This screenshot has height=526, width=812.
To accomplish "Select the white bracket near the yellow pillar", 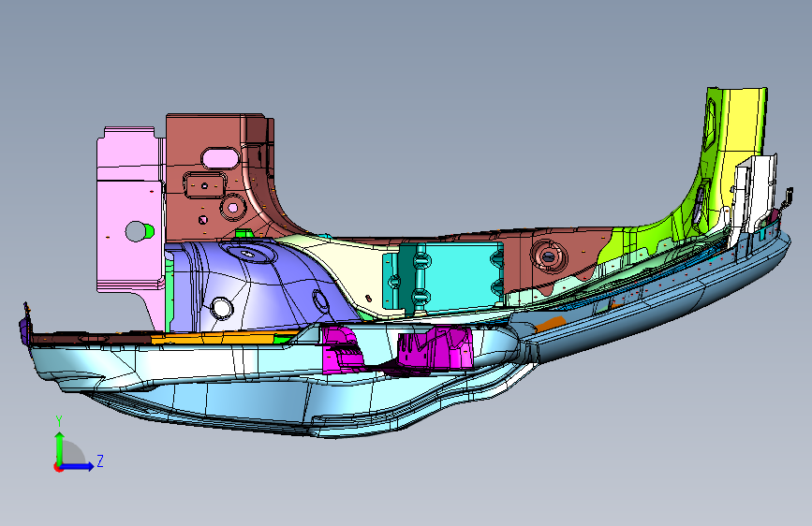I will [754, 194].
